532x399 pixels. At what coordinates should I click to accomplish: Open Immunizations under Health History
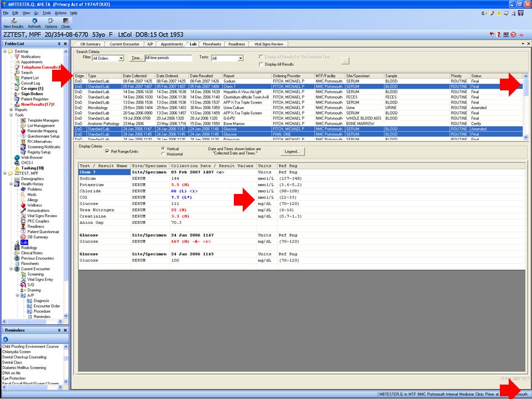tap(38, 211)
